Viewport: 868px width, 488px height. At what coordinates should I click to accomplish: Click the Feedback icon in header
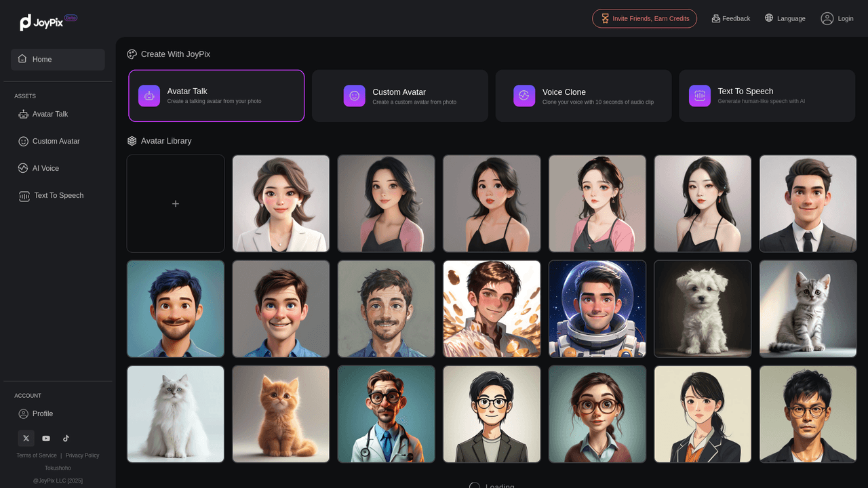[x=715, y=18]
